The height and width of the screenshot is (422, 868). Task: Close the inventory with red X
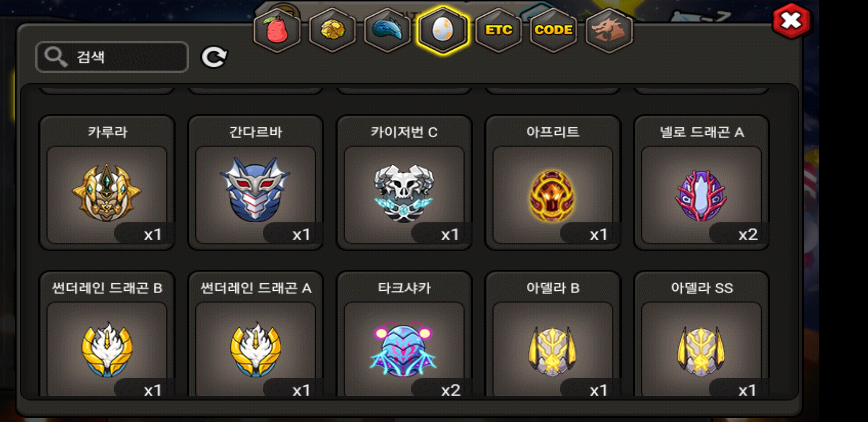[x=791, y=21]
